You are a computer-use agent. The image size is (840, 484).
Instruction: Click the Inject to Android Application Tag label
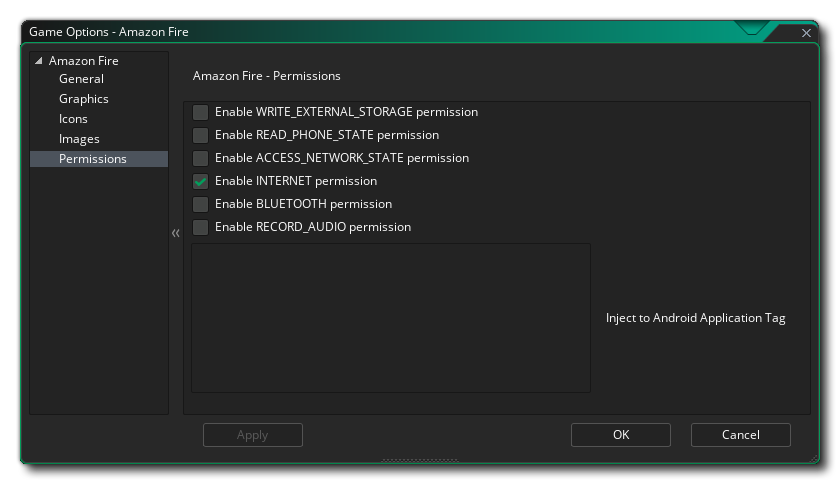[x=695, y=318]
